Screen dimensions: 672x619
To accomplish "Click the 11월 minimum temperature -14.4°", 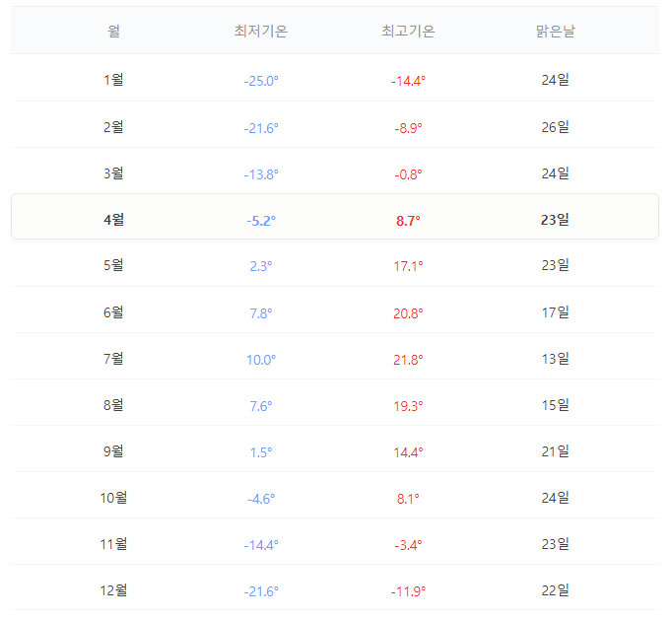I will (x=261, y=545).
